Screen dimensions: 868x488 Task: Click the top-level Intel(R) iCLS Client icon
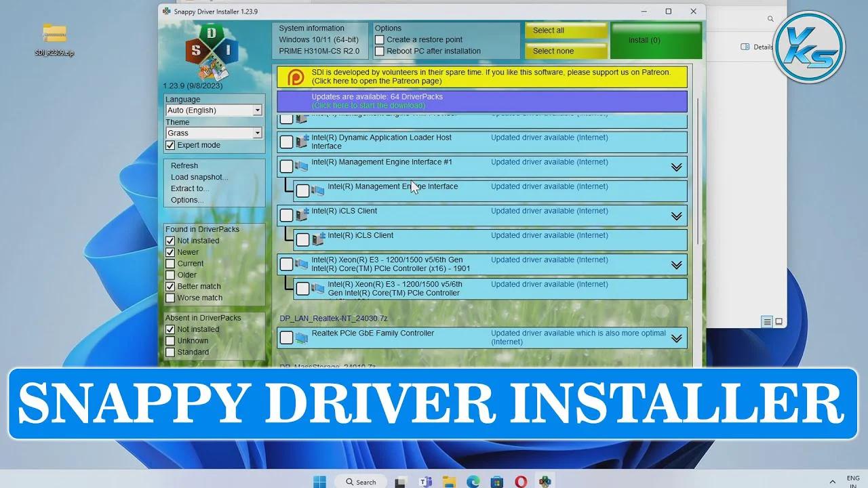[302, 215]
